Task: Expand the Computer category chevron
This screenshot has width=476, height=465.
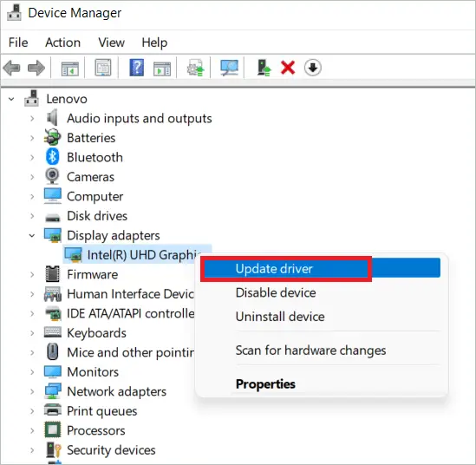Action: coord(32,197)
